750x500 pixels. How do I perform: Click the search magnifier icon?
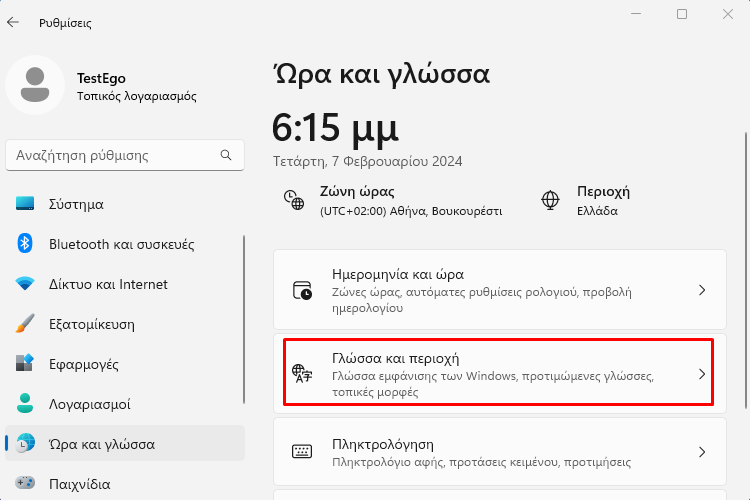click(x=226, y=155)
